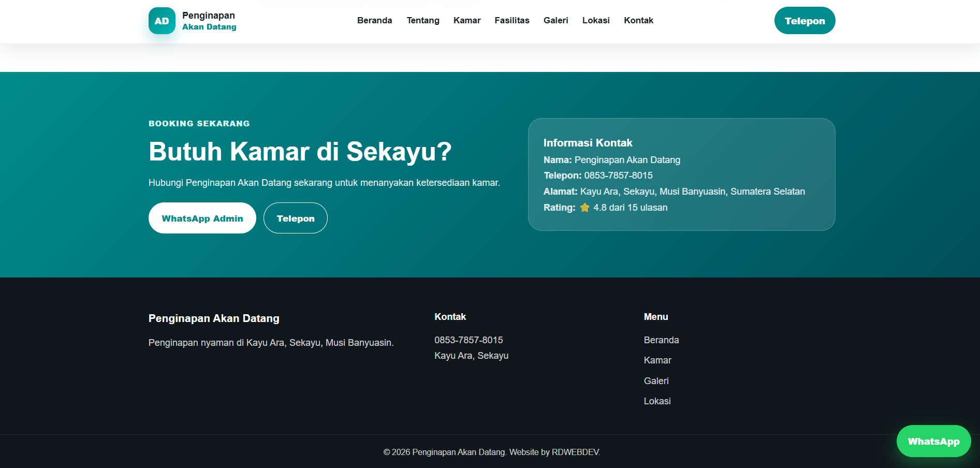Image resolution: width=980 pixels, height=468 pixels.
Task: Open the floating green WhatsApp button
Action: click(x=933, y=441)
